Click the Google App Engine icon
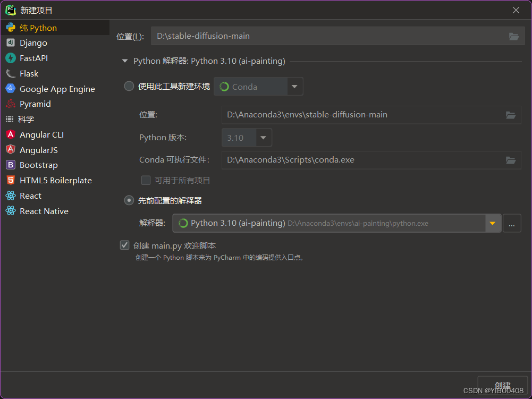 (11, 89)
